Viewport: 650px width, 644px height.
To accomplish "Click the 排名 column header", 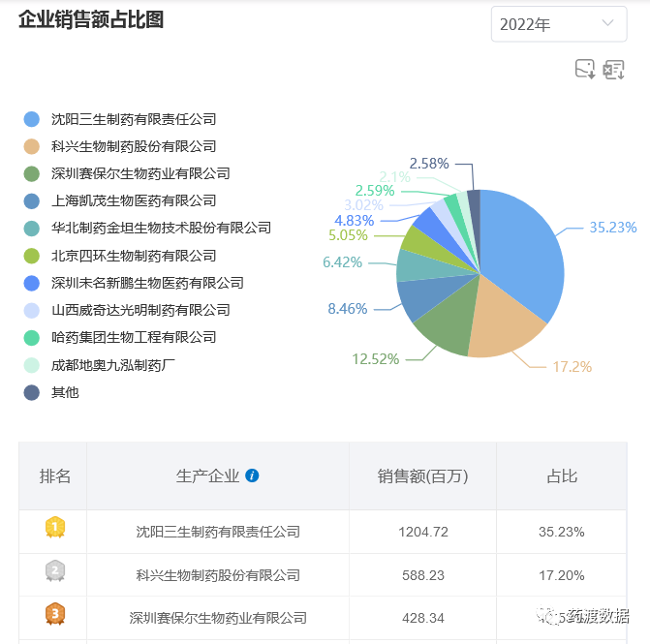I will point(55,476).
